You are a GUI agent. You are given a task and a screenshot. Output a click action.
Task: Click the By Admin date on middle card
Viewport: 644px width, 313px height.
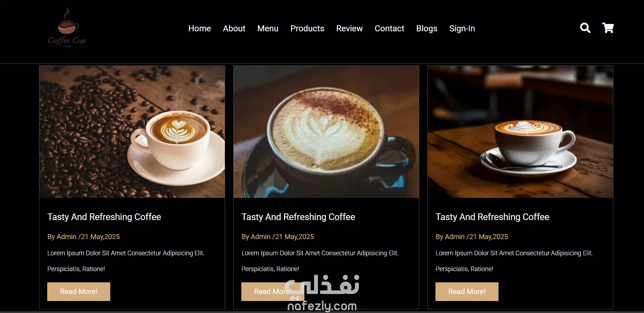click(278, 237)
